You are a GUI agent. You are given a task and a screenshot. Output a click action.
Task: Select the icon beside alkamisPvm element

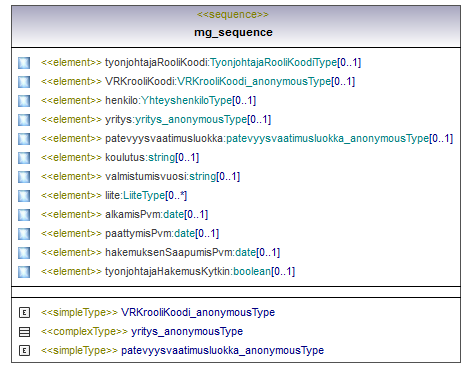coord(24,215)
